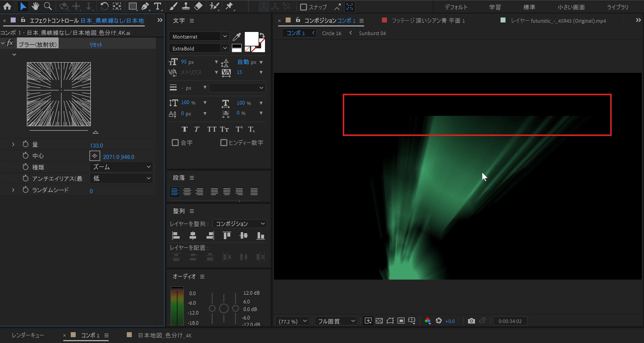Select the Zoom magnifier tool

pos(48,6)
